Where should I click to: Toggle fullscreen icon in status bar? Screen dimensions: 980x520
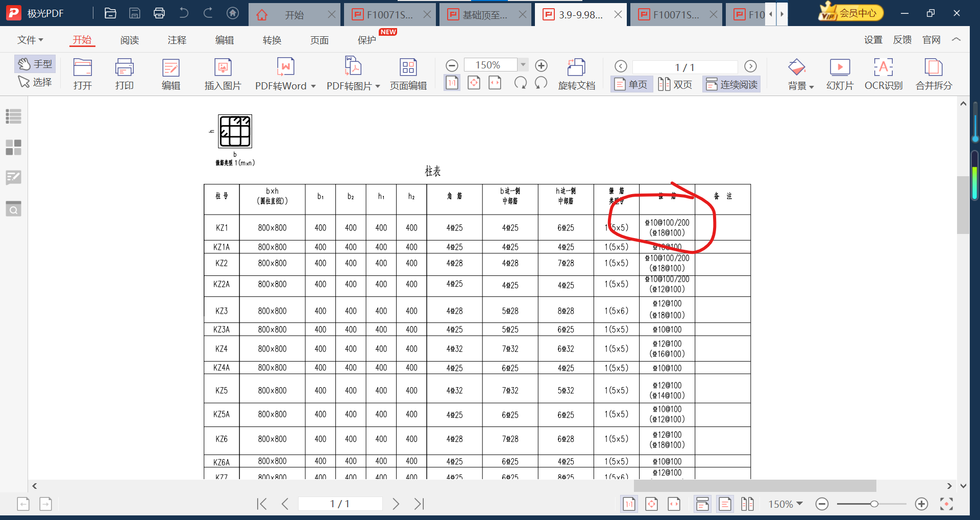(946, 504)
